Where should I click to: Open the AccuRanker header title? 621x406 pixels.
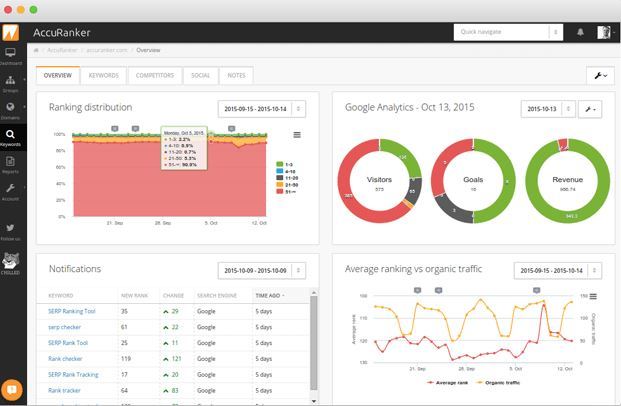[x=62, y=32]
